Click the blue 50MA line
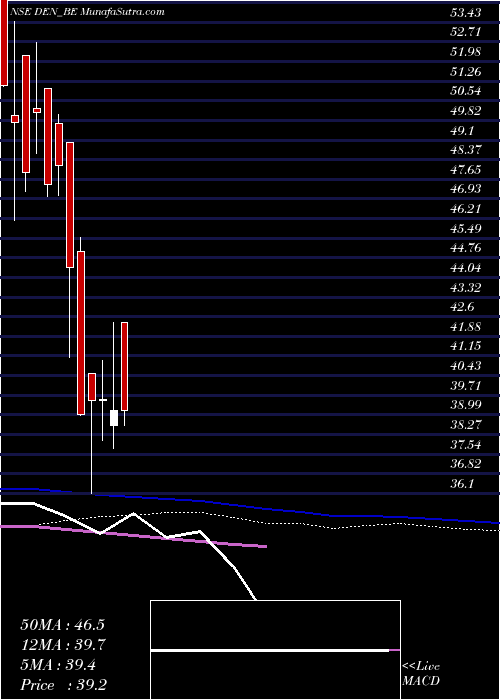Viewport: 500px width, 700px height. click(250, 505)
